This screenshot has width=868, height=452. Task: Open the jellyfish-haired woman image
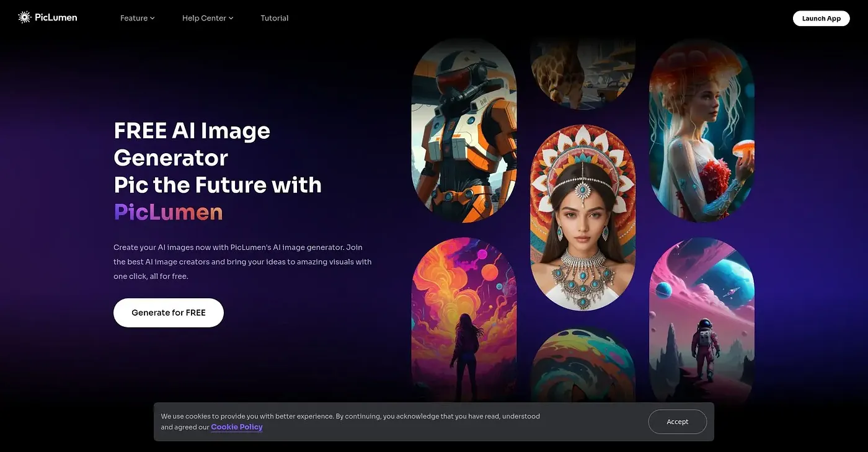[702, 130]
